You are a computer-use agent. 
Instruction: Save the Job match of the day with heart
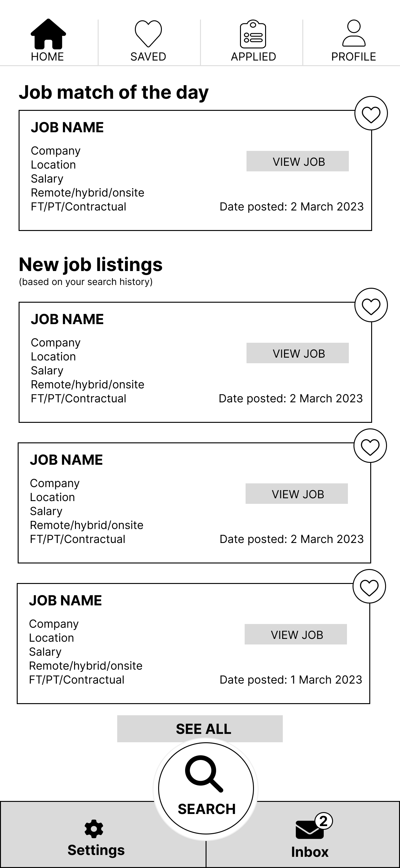pos(371,114)
